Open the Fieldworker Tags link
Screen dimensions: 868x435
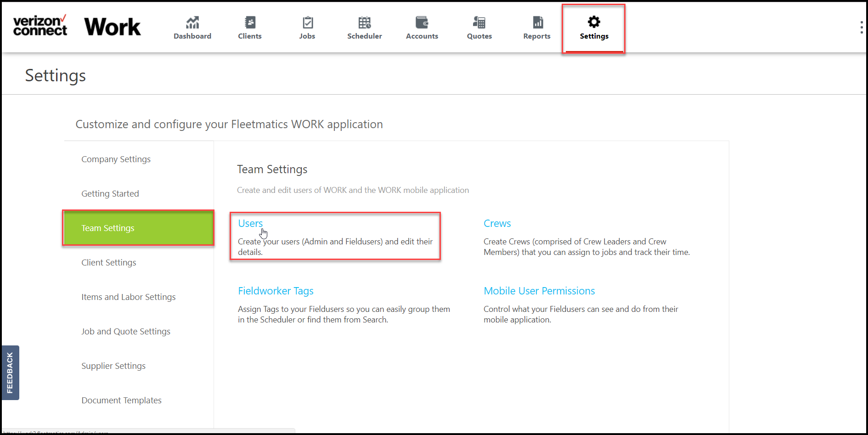276,291
